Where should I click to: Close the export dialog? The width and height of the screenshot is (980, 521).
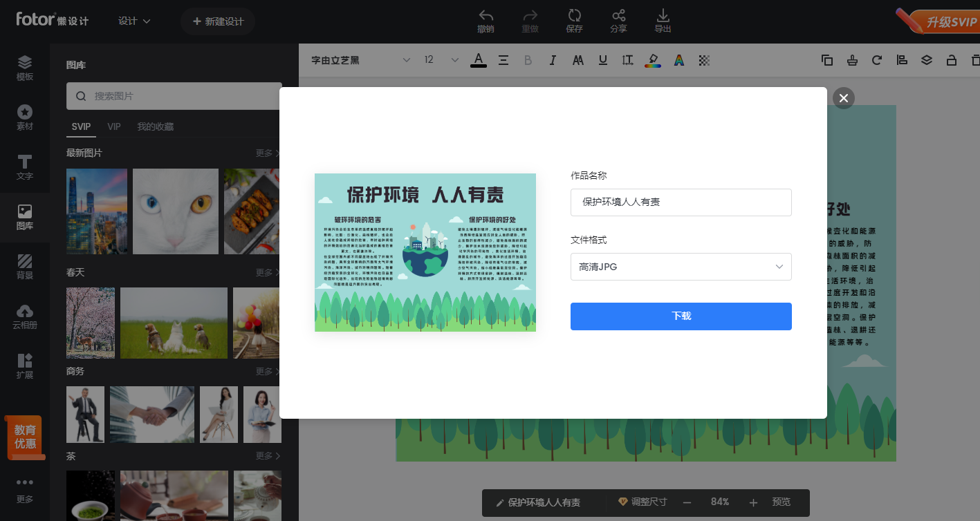844,98
